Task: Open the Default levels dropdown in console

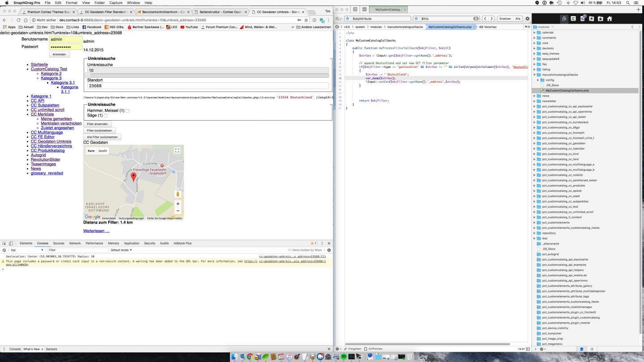Action: point(121,250)
